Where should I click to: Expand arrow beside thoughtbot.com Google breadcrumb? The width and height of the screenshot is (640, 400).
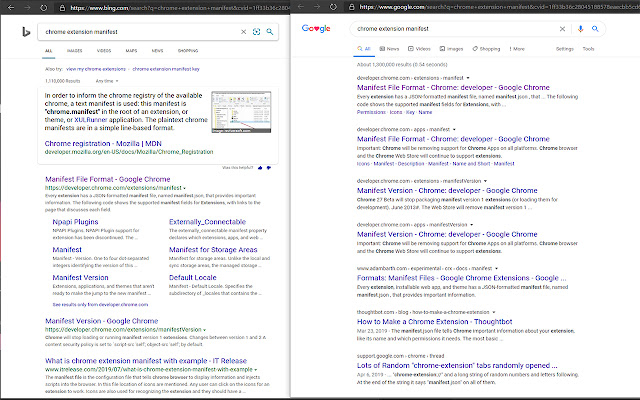(x=494, y=312)
